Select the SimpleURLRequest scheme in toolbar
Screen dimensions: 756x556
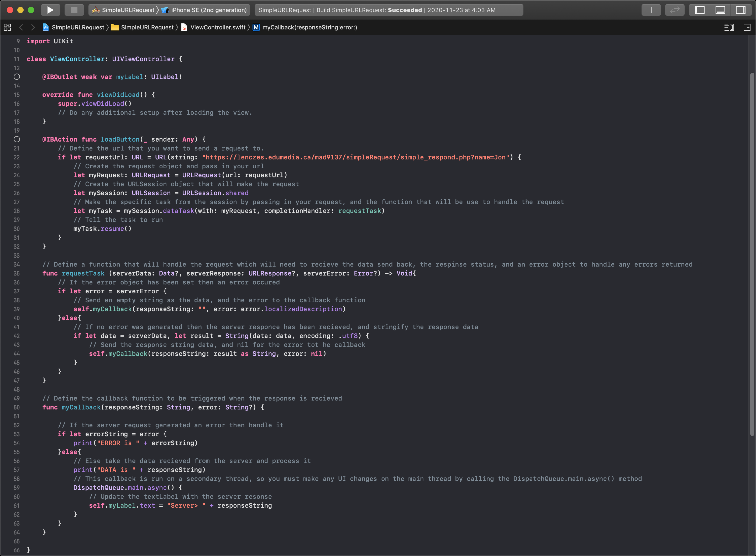(123, 10)
